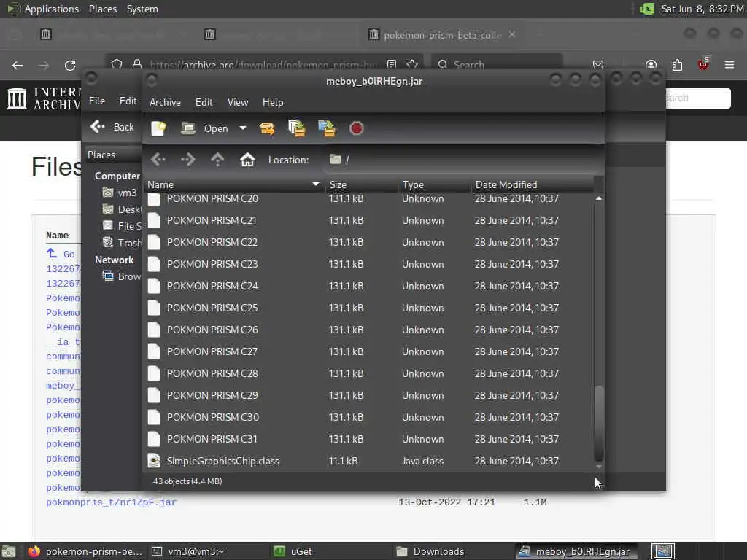Image resolution: width=747 pixels, height=560 pixels.
Task: Click the Add folder to archive icon
Action: 327,128
